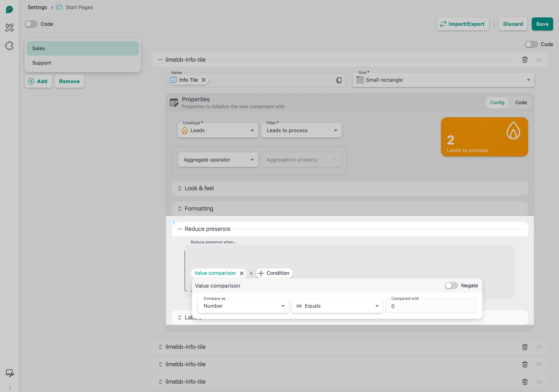Toggle the right-side Code switch above the tiles
Viewport: 559px width, 392px height.
(531, 44)
